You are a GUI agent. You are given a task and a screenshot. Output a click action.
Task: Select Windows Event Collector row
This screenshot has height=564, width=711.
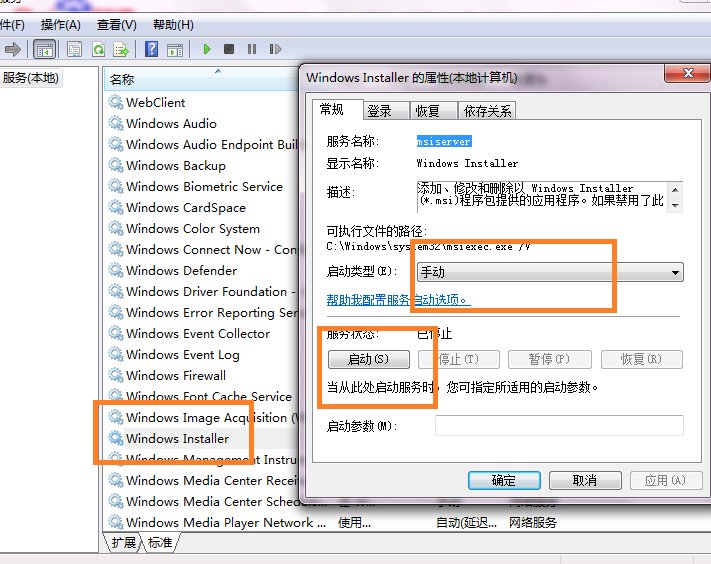coord(204,334)
